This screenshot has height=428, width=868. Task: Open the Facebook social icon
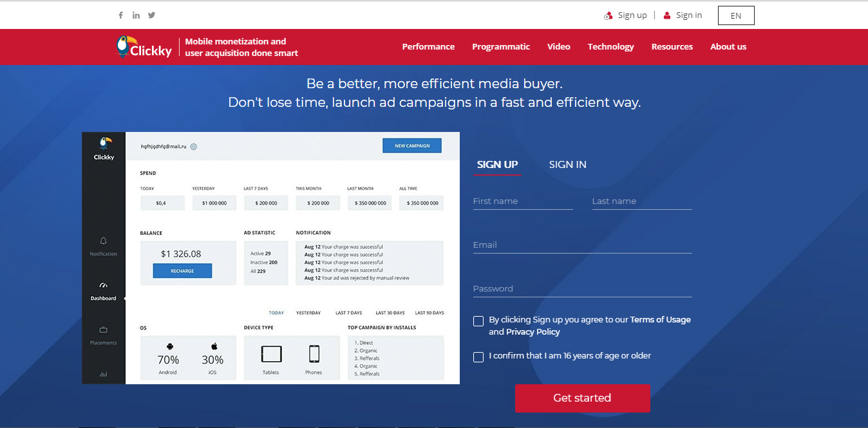click(120, 15)
